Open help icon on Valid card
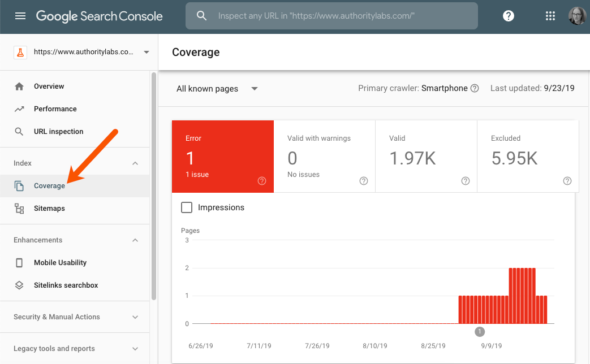The height and width of the screenshot is (364, 590). [x=466, y=181]
